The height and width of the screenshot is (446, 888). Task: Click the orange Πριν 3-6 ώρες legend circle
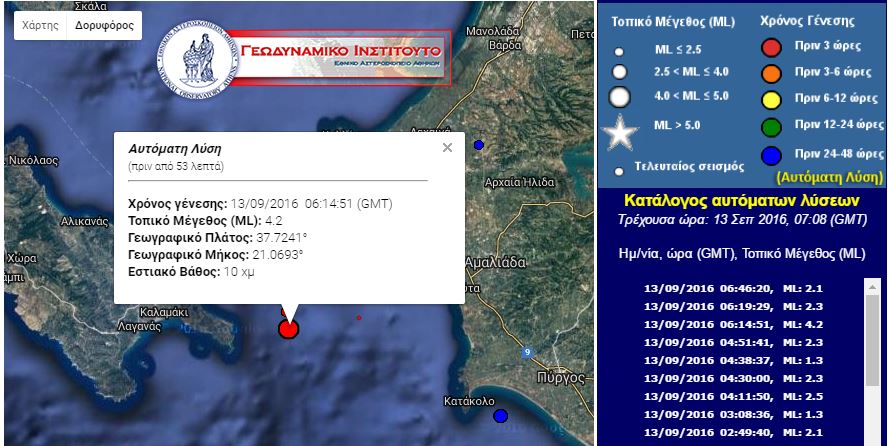click(x=770, y=73)
